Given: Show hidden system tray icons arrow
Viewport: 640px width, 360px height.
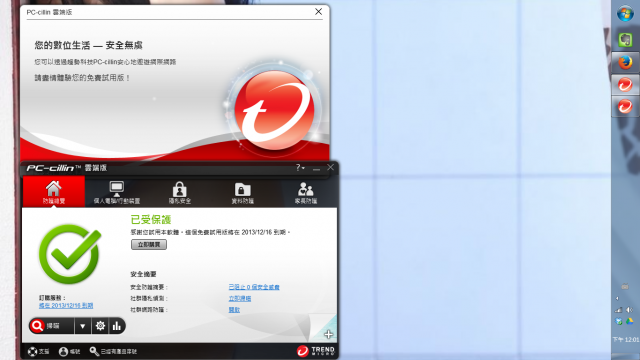Looking at the screenshot, I should (617, 298).
